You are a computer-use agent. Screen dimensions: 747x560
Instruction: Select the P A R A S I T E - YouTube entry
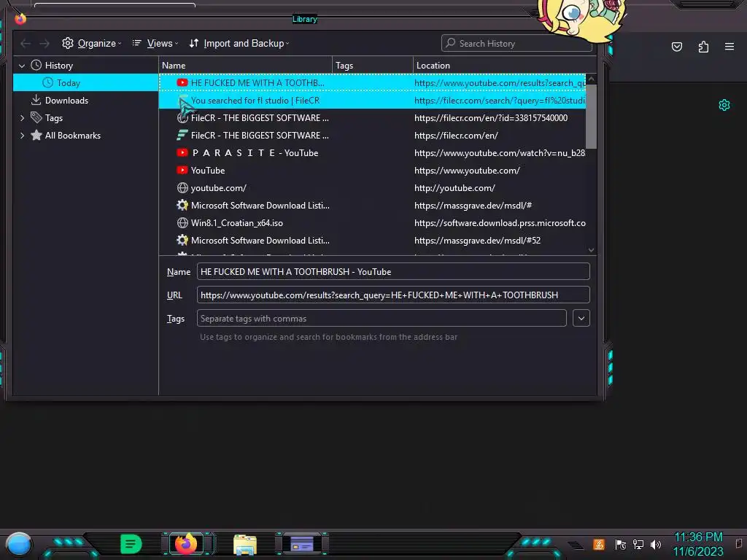pos(372,153)
